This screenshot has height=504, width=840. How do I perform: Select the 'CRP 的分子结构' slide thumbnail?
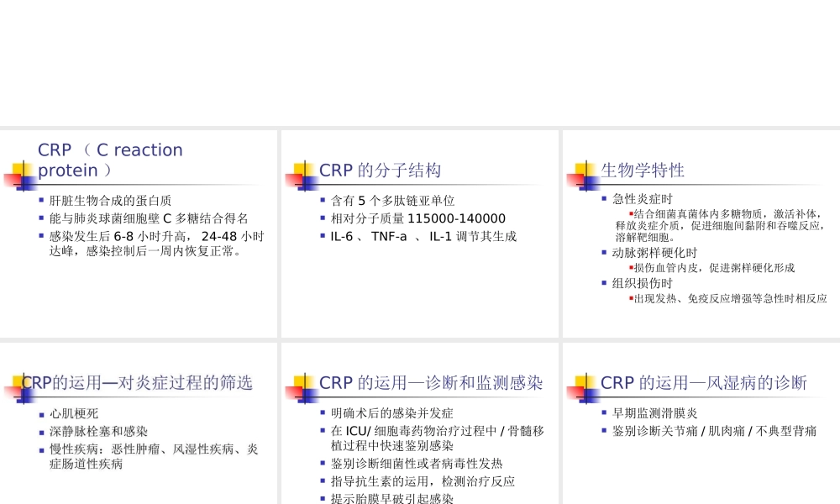[419, 234]
